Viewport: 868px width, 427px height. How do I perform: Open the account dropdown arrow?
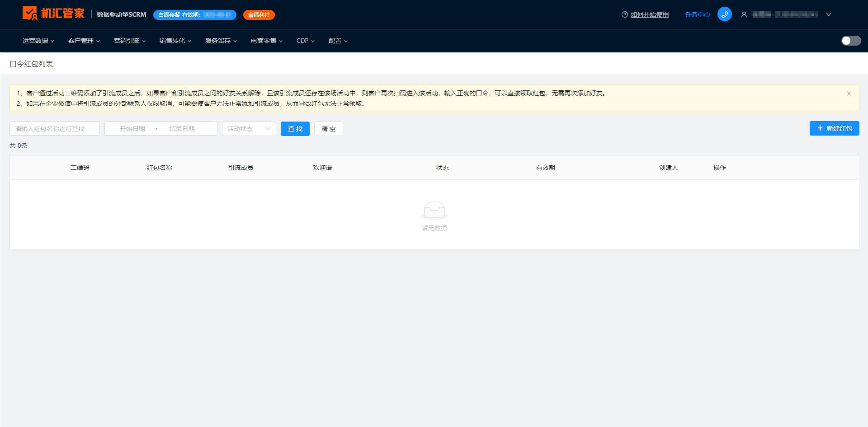tap(829, 14)
